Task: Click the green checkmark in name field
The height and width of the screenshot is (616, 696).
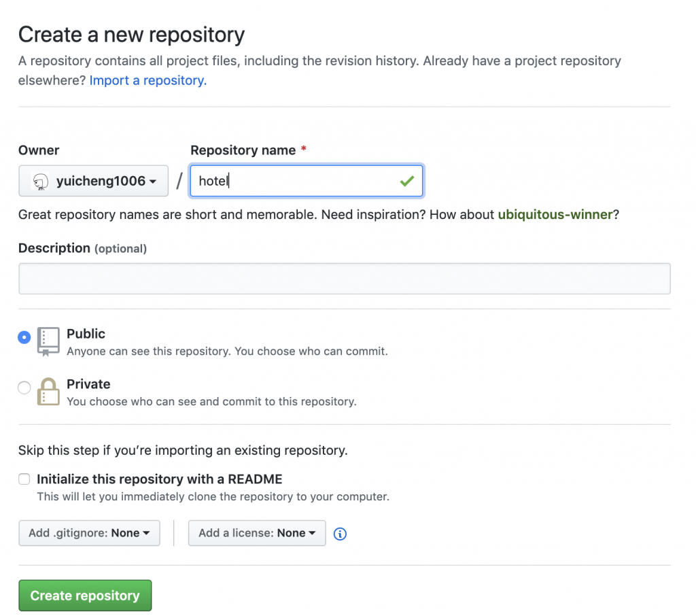Action: pyautogui.click(x=407, y=181)
